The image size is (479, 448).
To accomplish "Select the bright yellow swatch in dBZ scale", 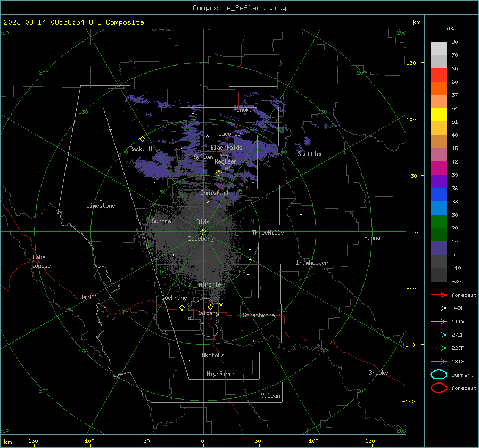I will (439, 115).
